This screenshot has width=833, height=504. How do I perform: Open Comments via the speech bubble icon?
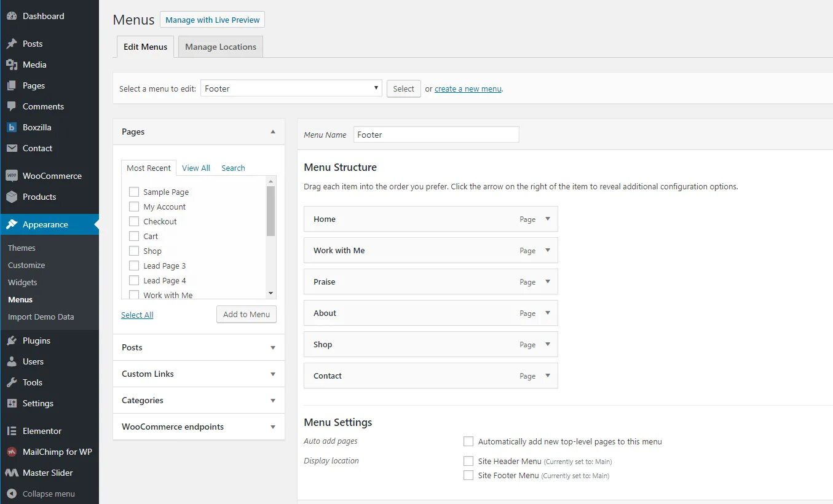click(x=12, y=106)
